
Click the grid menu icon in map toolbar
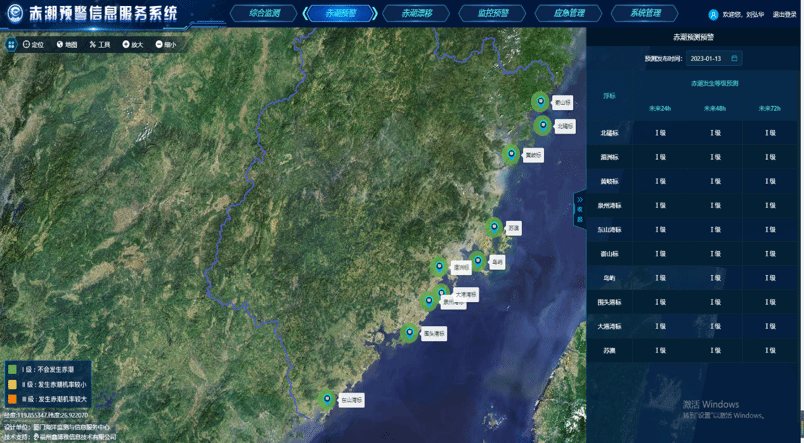click(x=10, y=45)
